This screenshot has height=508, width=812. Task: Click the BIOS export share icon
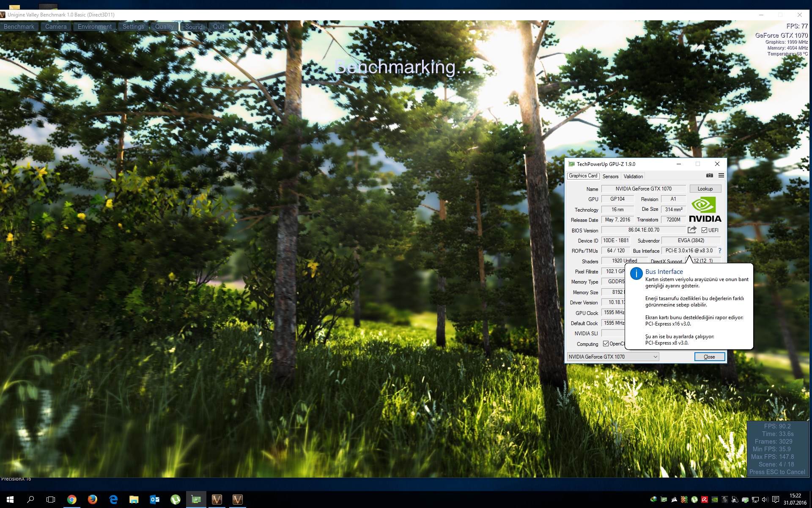tap(692, 230)
